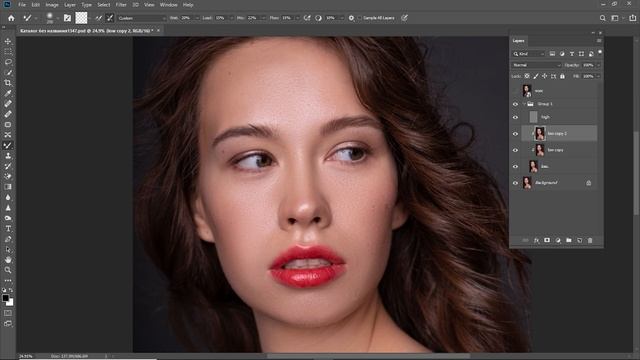Open the Custom brush combination dropdown
This screenshot has width=640, height=360.
[142, 18]
